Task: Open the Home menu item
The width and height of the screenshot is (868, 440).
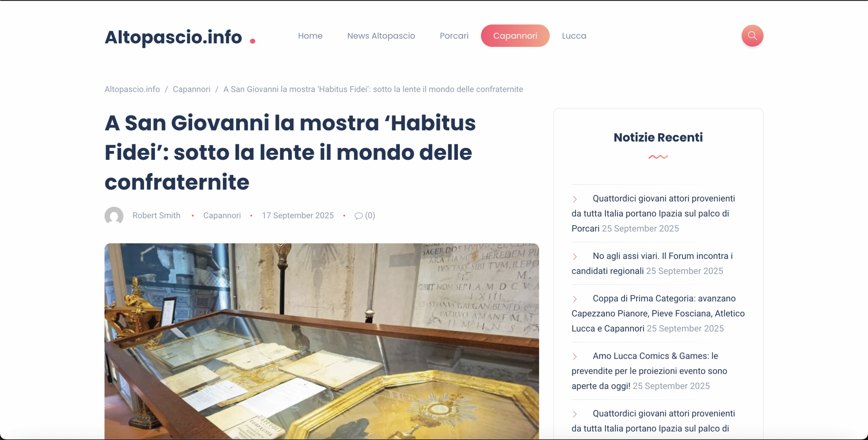Action: 310,36
